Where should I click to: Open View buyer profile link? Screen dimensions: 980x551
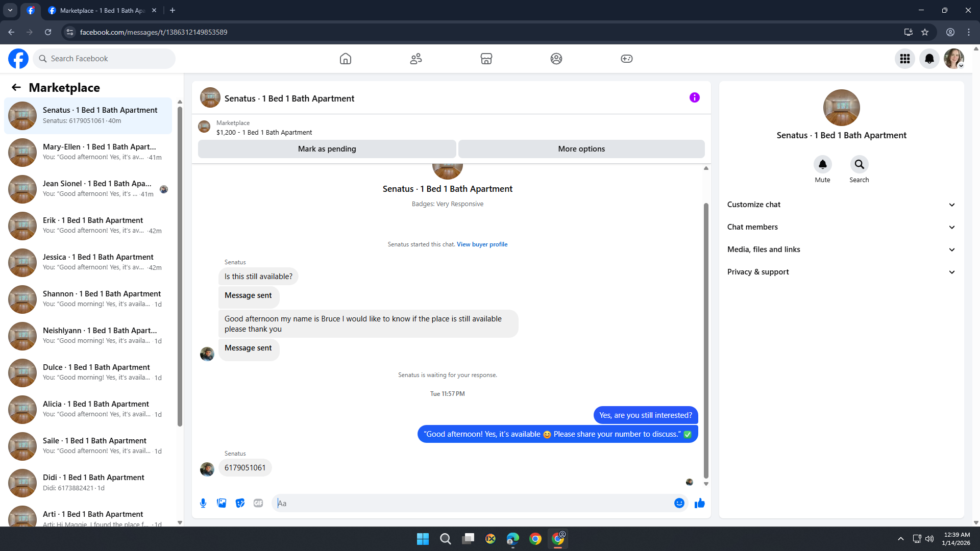pos(482,244)
